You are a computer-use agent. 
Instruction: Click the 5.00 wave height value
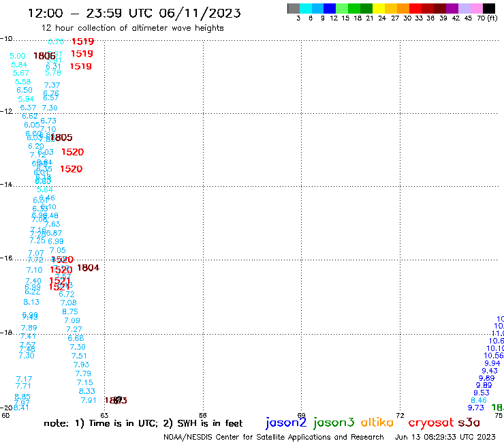(17, 57)
